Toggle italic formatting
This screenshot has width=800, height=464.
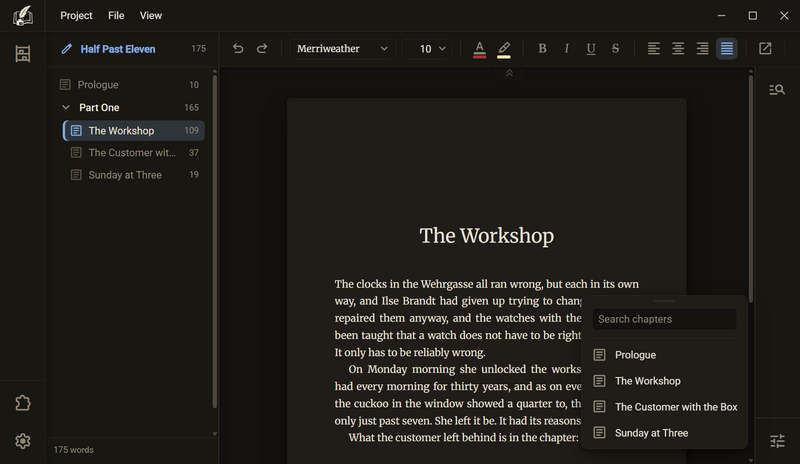point(566,48)
